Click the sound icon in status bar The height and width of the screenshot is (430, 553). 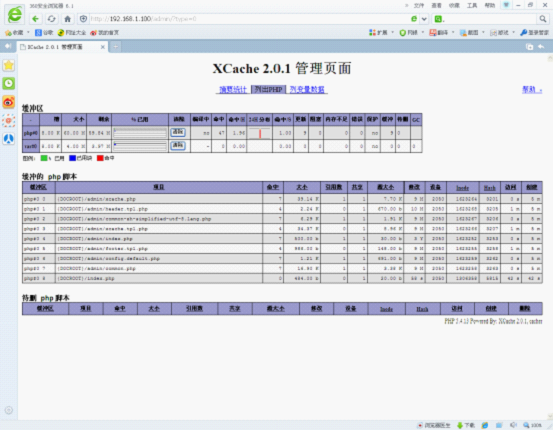[513, 425]
